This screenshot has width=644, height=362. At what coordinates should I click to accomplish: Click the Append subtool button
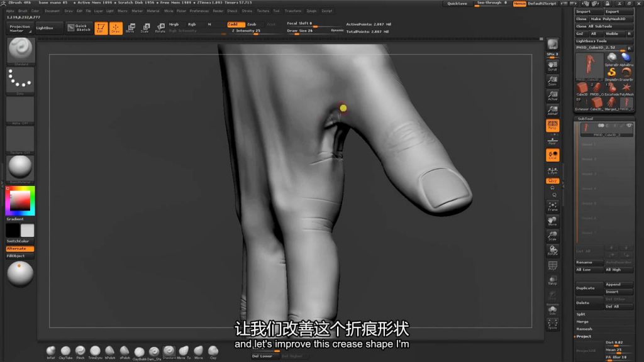pos(619,285)
